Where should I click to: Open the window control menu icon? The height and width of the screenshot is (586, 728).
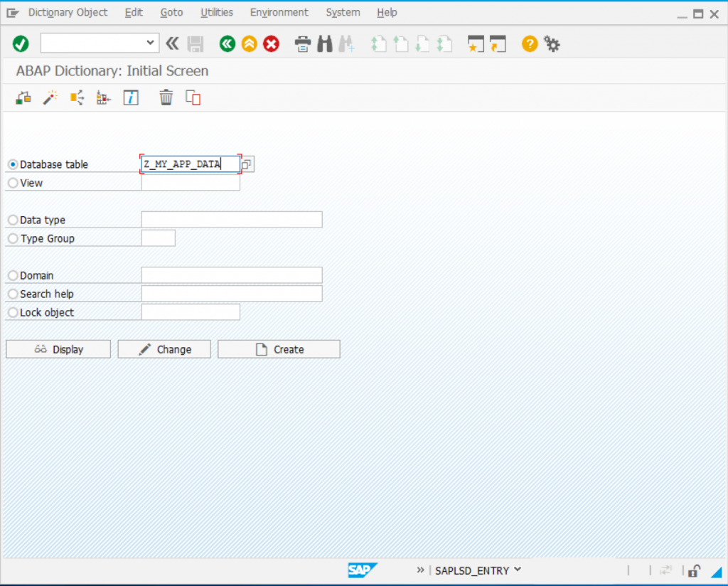(x=13, y=13)
